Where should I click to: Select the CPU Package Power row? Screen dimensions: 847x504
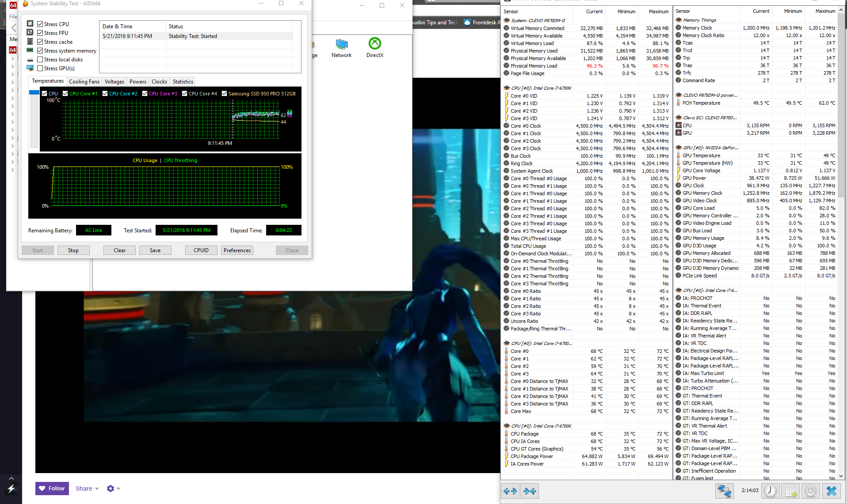pos(586,456)
